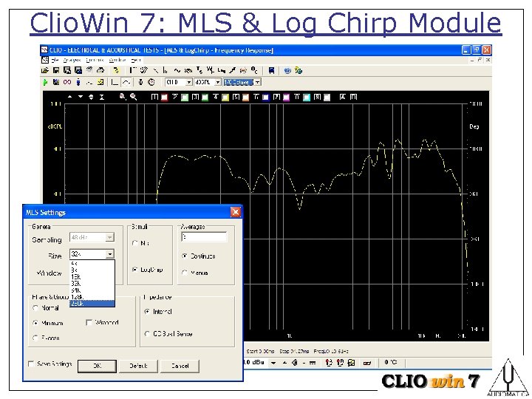Click the first floppy save icon
Viewport: 532px width, 399px height.
point(56,71)
